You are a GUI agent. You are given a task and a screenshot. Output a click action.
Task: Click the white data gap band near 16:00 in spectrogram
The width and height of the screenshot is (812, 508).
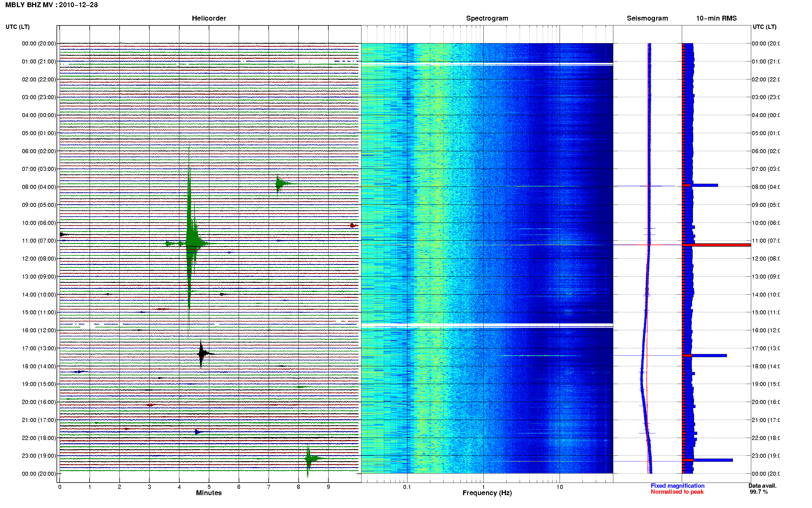tap(487, 325)
